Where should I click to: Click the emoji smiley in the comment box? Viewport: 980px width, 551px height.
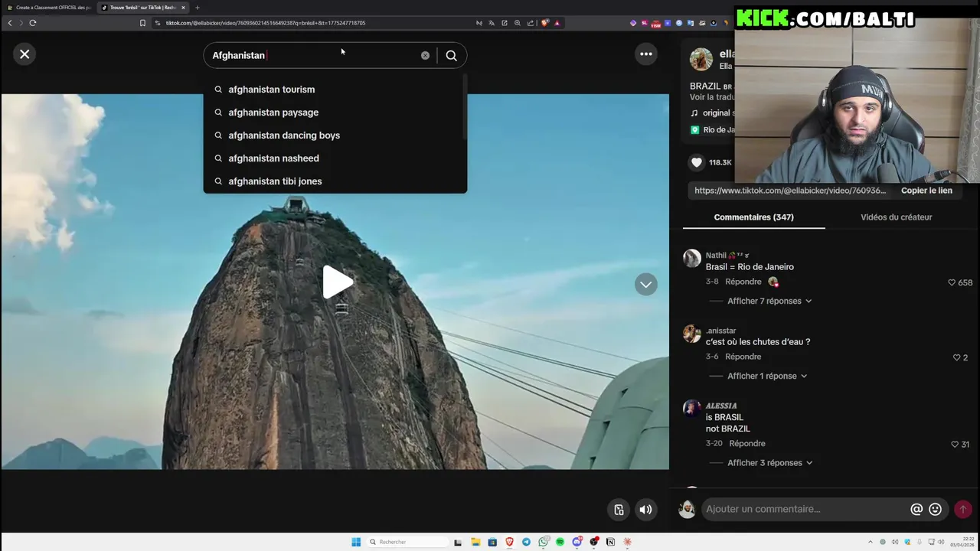point(935,509)
